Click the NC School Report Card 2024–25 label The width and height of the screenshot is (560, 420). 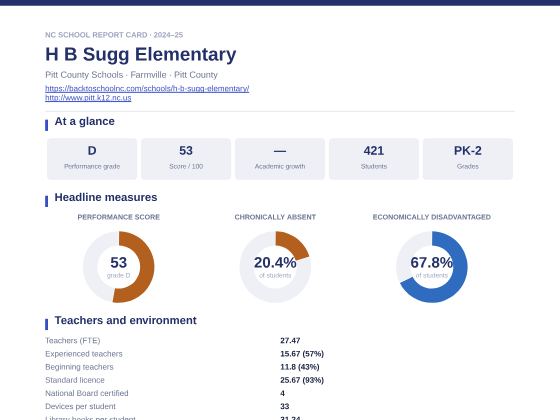pyautogui.click(x=114, y=35)
